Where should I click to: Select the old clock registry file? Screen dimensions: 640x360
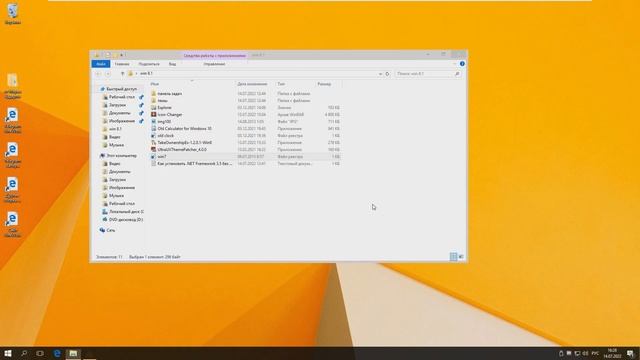[165, 136]
